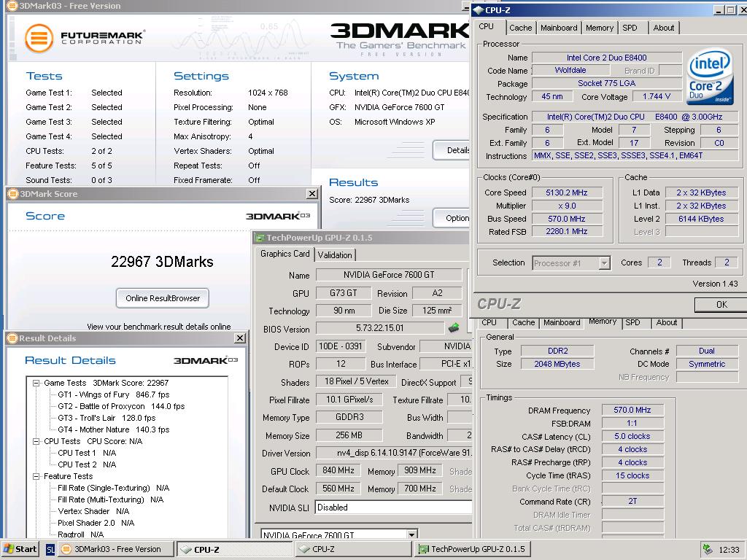
Task: Select the CPU Test 1 tree row
Action: [x=87, y=453]
